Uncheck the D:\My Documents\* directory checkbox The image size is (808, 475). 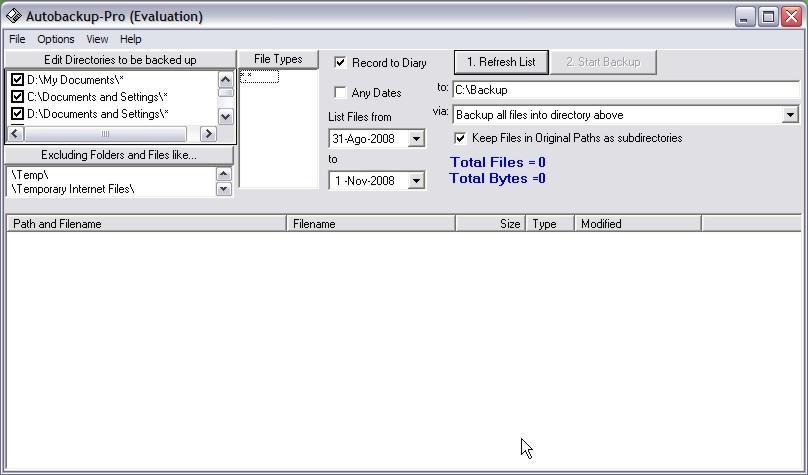(18, 80)
